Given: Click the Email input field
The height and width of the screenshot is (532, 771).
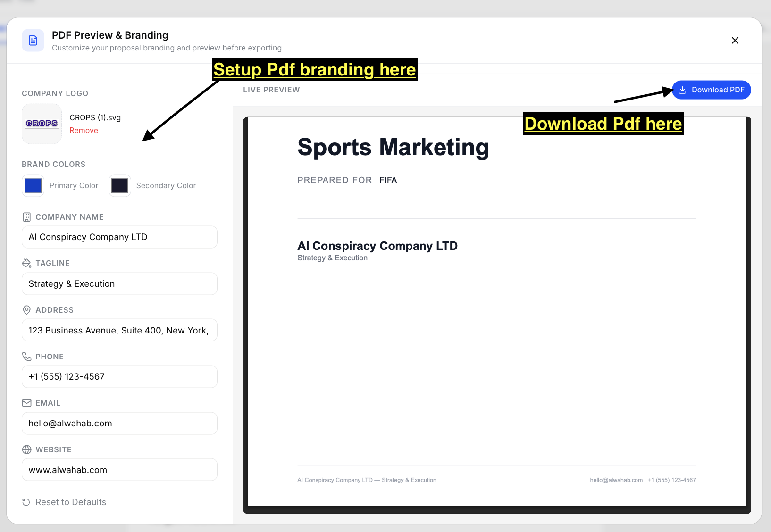Looking at the screenshot, I should pos(119,424).
